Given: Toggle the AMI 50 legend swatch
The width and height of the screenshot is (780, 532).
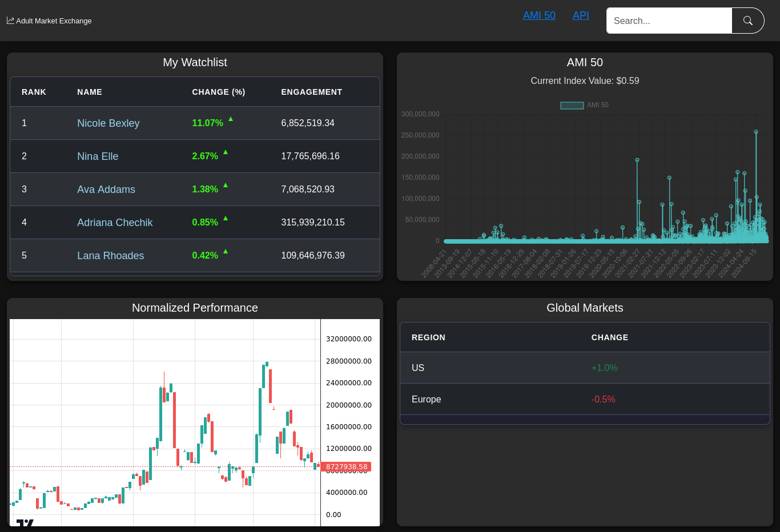Looking at the screenshot, I should (572, 105).
